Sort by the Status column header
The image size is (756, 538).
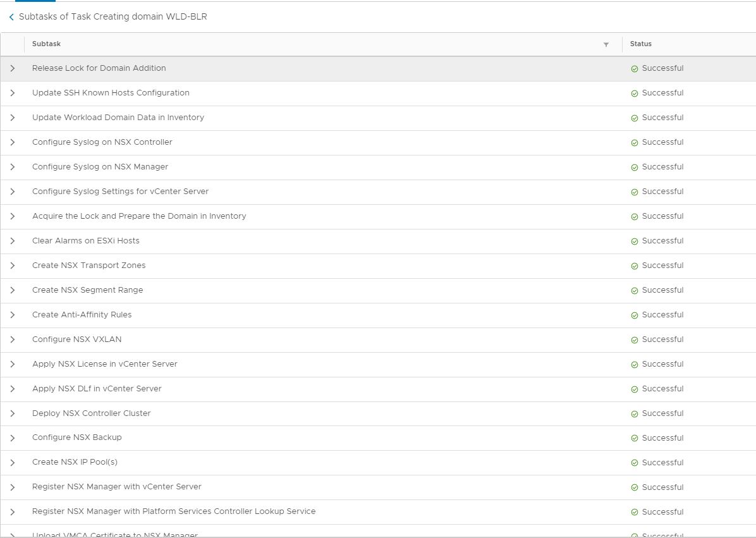coord(640,44)
